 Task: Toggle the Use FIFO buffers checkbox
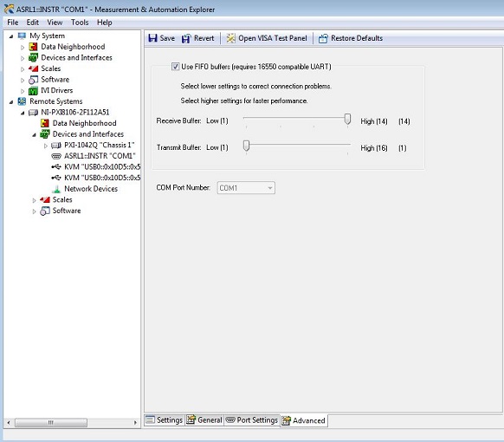175,67
